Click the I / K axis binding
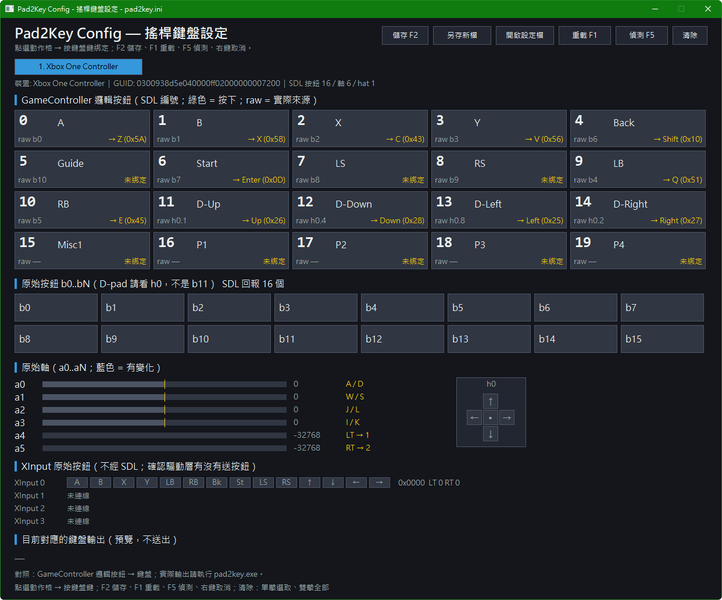The image size is (722, 600). click(353, 422)
